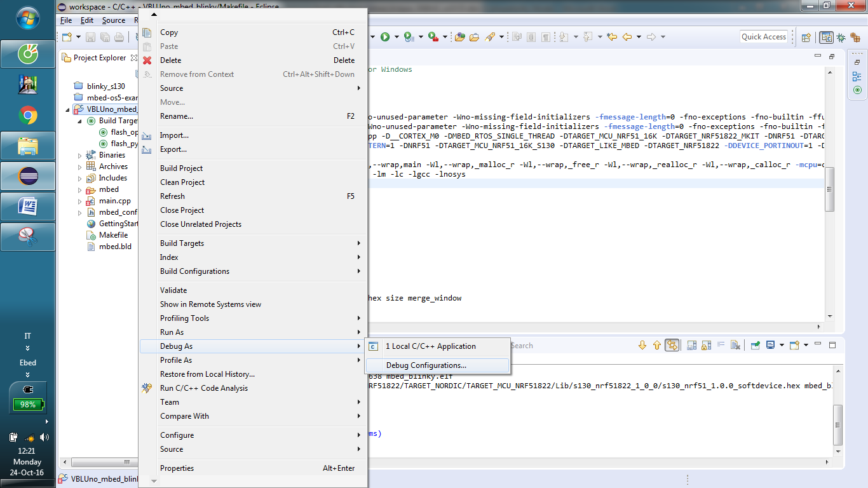
Task: Switch to the Debug perspective bug icon
Action: [841, 37]
